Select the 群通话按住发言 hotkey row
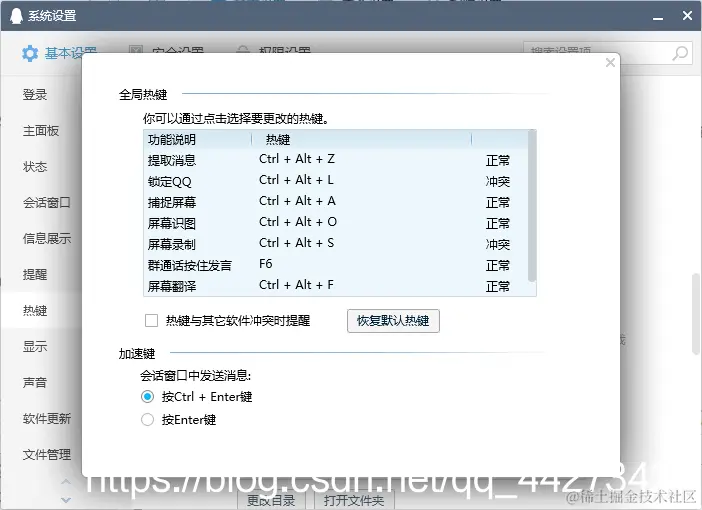Image resolution: width=702 pixels, height=510 pixels. coord(336,265)
